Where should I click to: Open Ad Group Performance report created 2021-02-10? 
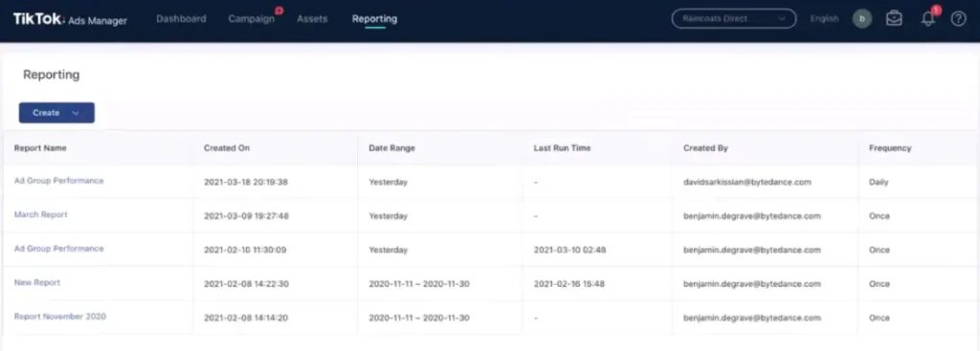point(58,249)
